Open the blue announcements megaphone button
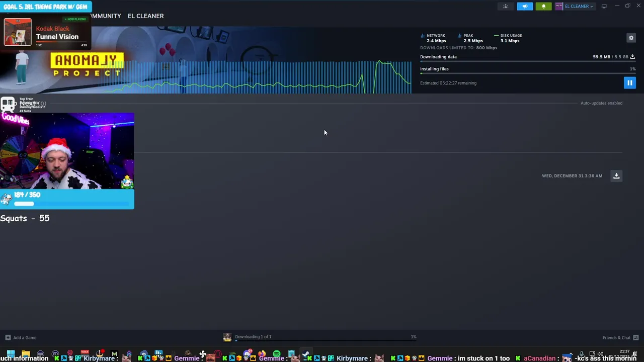 click(525, 6)
